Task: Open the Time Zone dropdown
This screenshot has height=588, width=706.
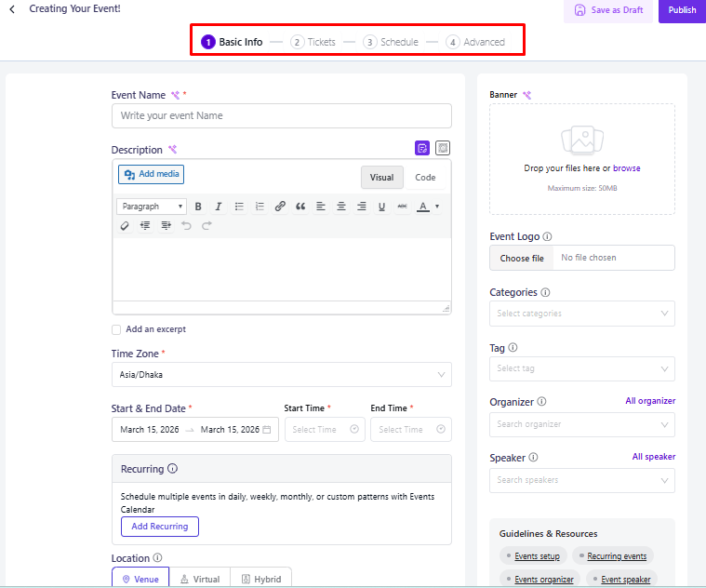Action: (x=281, y=375)
